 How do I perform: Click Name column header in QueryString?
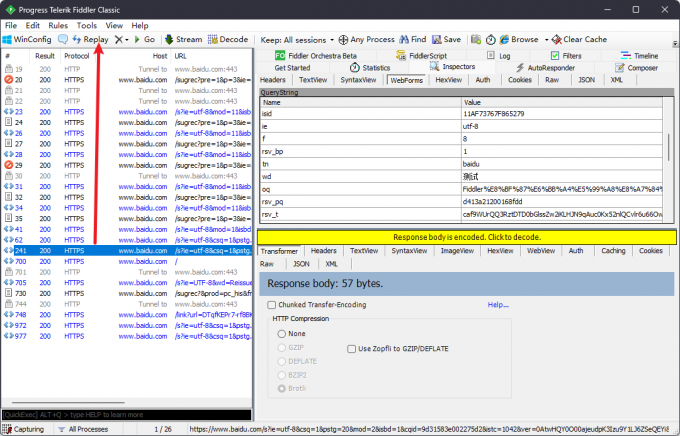click(x=360, y=102)
